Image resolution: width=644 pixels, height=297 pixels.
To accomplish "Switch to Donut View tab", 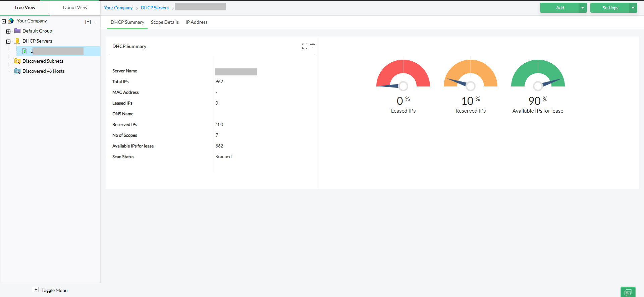I will [75, 7].
